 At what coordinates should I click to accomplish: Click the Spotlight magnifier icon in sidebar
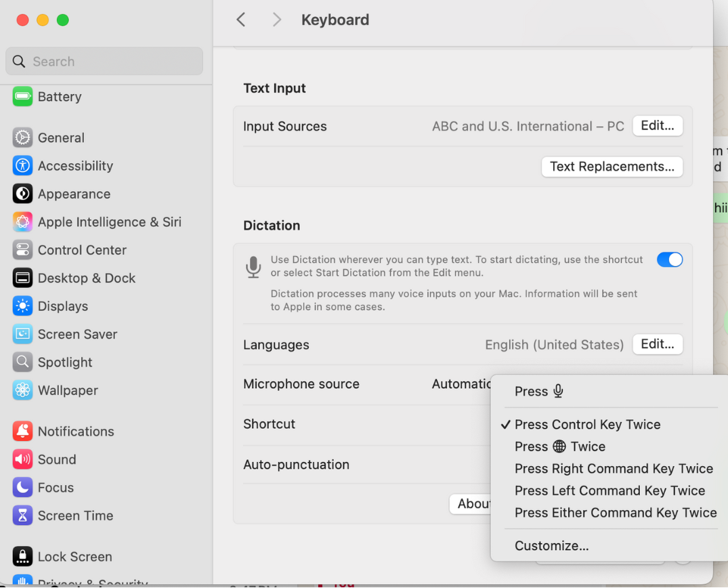click(x=22, y=362)
